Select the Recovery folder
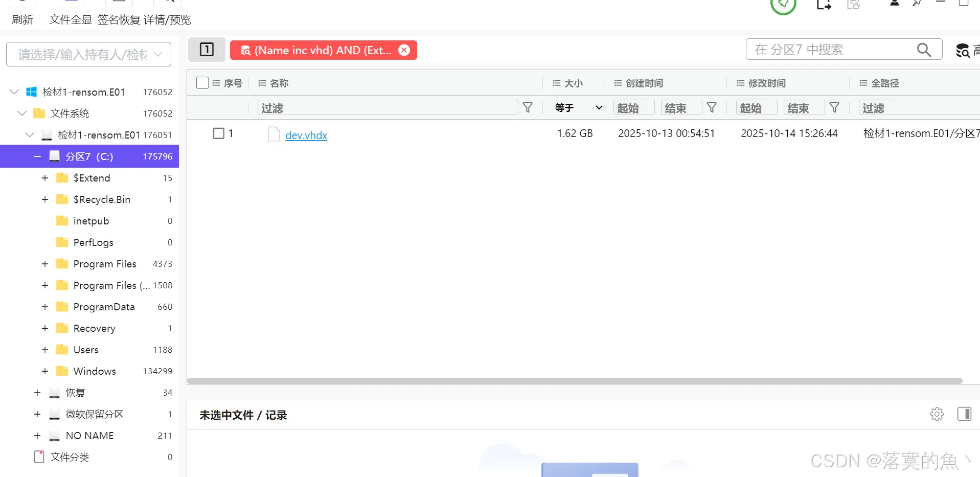Image resolution: width=980 pixels, height=477 pixels. [94, 328]
